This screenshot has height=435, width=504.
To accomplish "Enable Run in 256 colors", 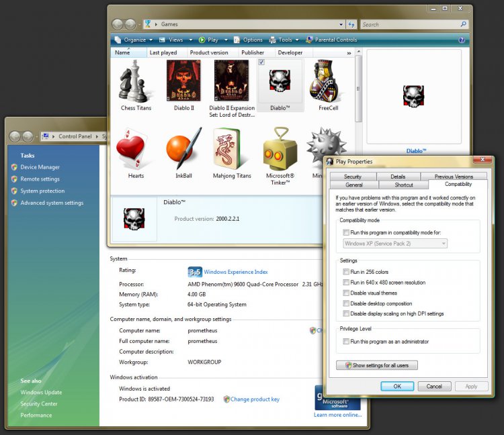I will click(346, 272).
